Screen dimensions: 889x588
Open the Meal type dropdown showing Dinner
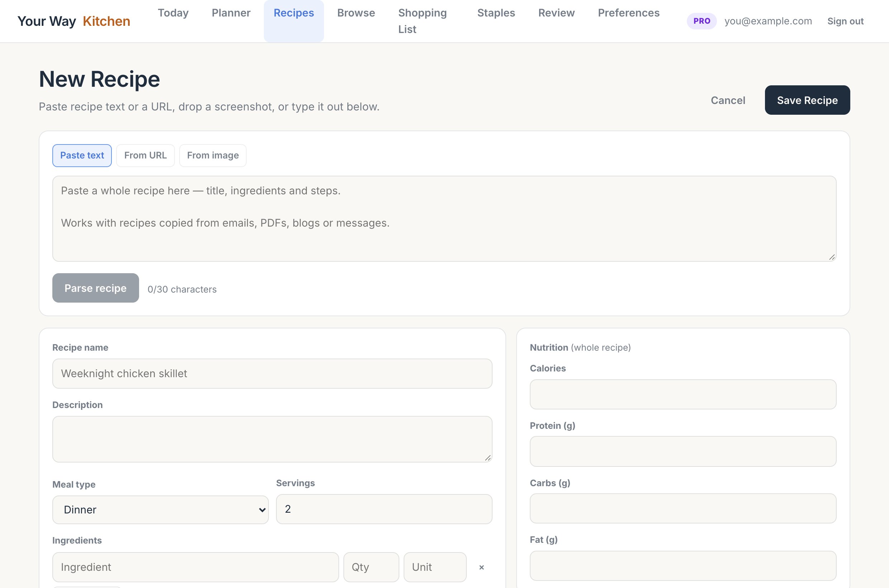point(161,509)
